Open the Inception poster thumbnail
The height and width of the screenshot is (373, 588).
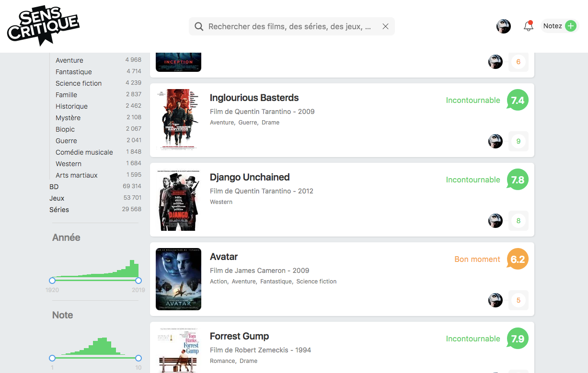point(178,62)
